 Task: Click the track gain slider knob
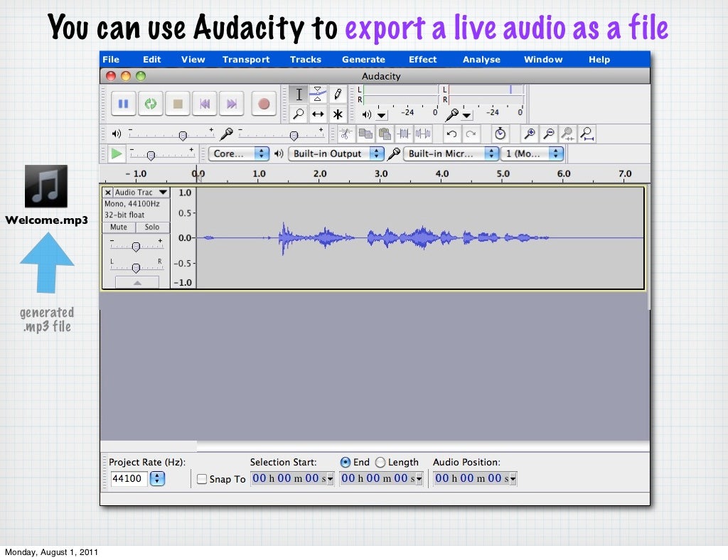tap(136, 247)
